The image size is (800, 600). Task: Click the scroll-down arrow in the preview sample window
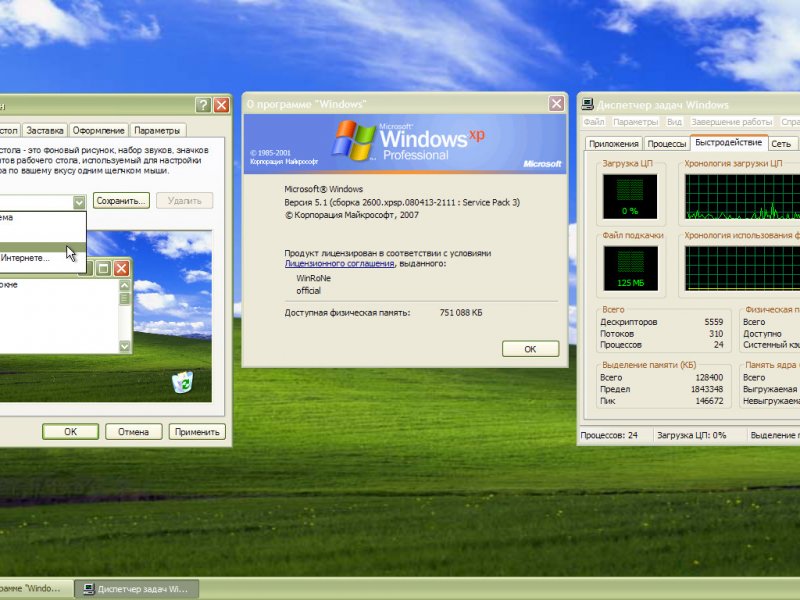point(124,346)
